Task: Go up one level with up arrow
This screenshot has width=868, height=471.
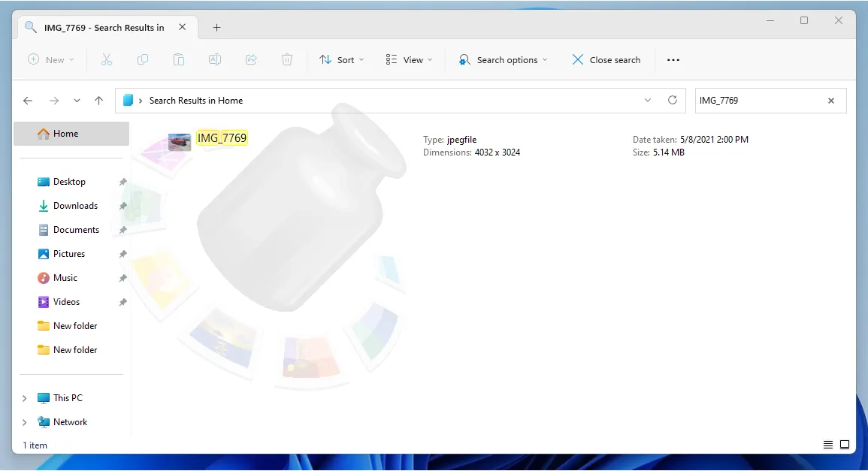Action: (98, 101)
